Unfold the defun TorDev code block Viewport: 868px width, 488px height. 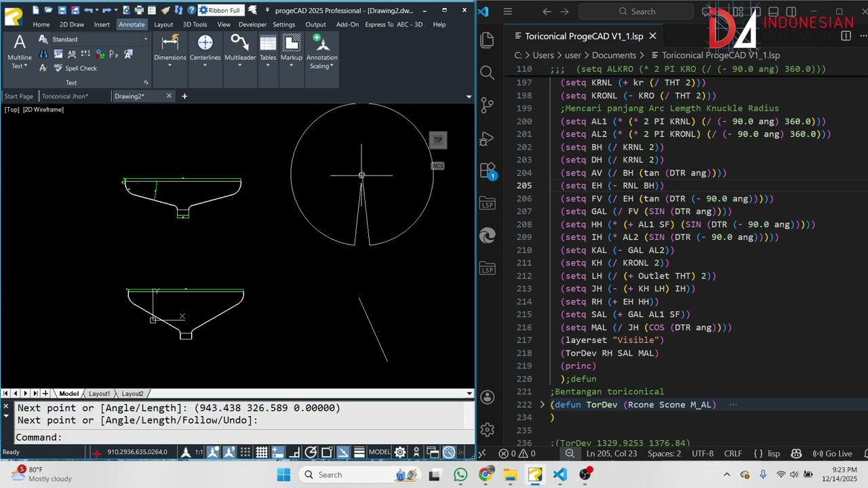[x=542, y=405]
